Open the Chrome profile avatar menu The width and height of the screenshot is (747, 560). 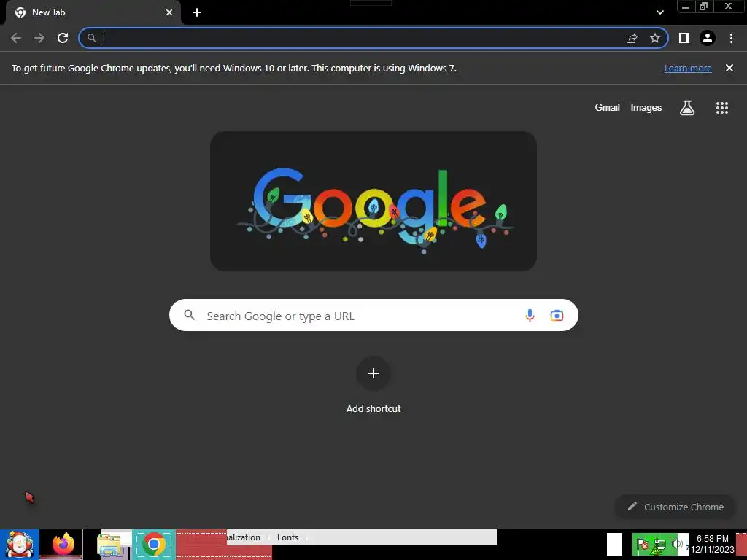[x=708, y=38]
